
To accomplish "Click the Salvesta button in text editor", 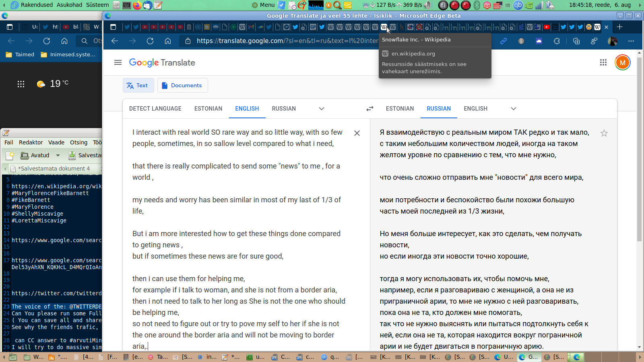I will (85, 155).
